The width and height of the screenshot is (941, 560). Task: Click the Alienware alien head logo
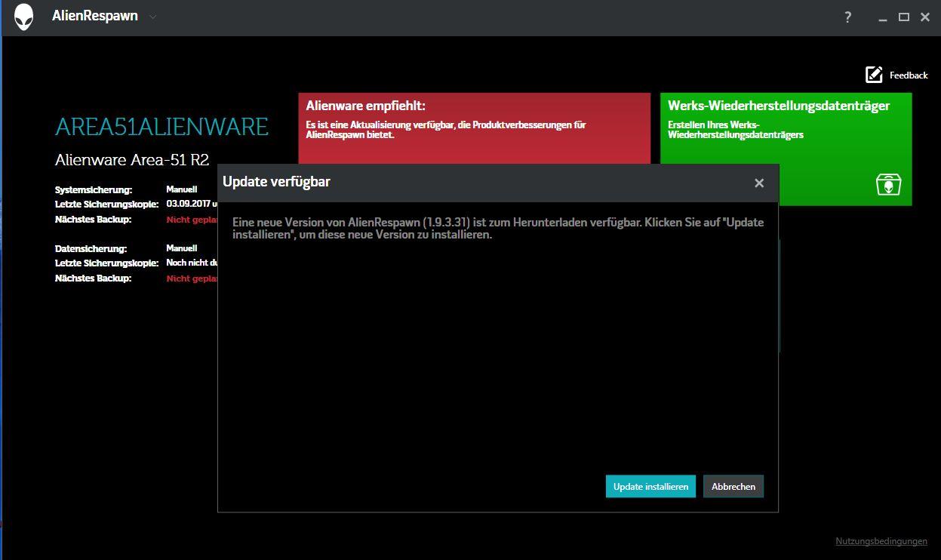[x=24, y=17]
